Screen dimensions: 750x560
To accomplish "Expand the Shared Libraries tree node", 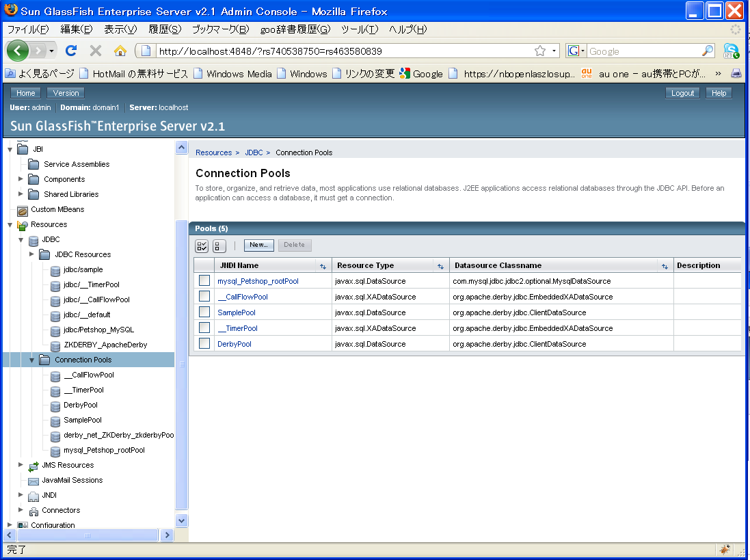I will (x=21, y=194).
